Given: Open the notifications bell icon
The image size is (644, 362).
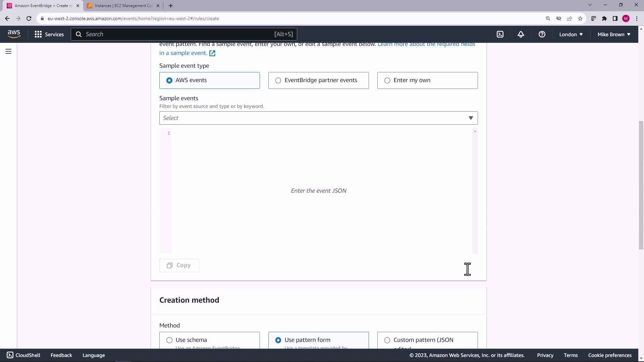Looking at the screenshot, I should (521, 34).
